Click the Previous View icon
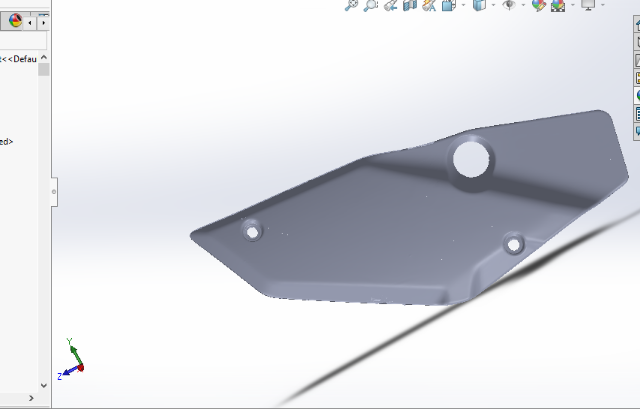This screenshot has width=640, height=409. pos(390,5)
